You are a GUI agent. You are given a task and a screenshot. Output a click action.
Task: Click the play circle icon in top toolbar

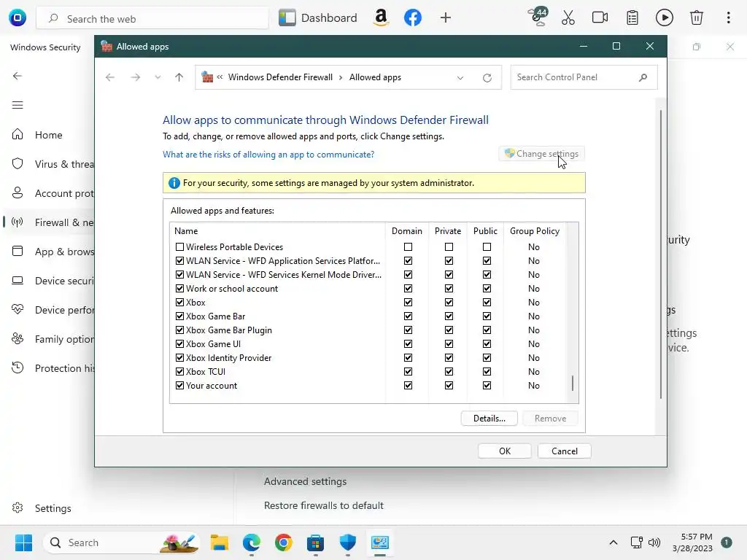tap(664, 18)
